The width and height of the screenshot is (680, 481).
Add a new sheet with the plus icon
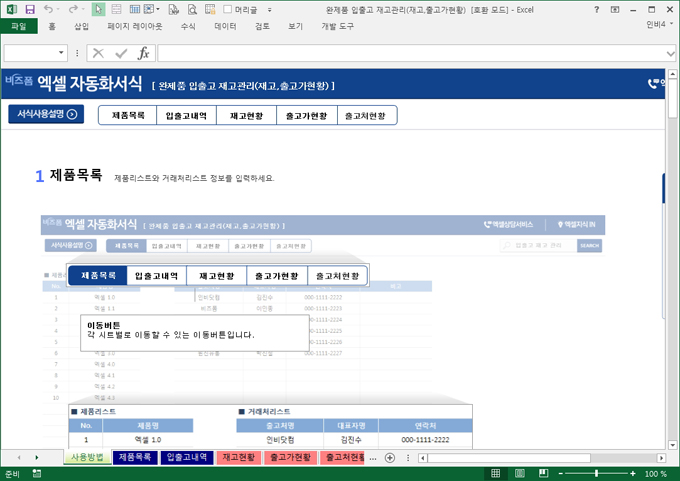coord(390,458)
